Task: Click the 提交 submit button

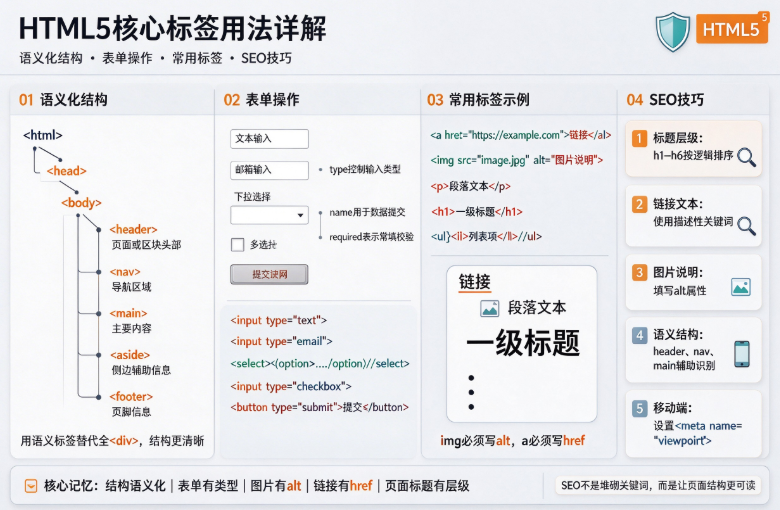Action: tap(269, 274)
